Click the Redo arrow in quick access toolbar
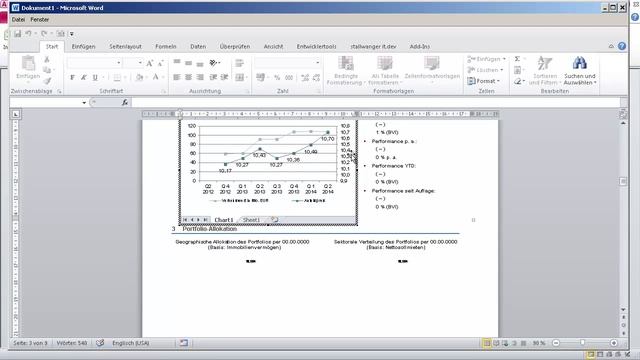This screenshot has height=360, width=640. click(44, 33)
